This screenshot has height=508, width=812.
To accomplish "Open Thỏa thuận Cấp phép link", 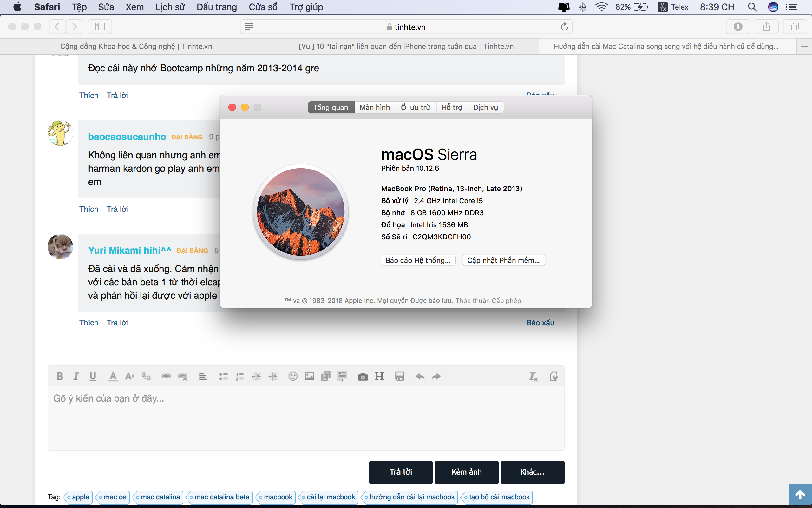I will point(488,301).
